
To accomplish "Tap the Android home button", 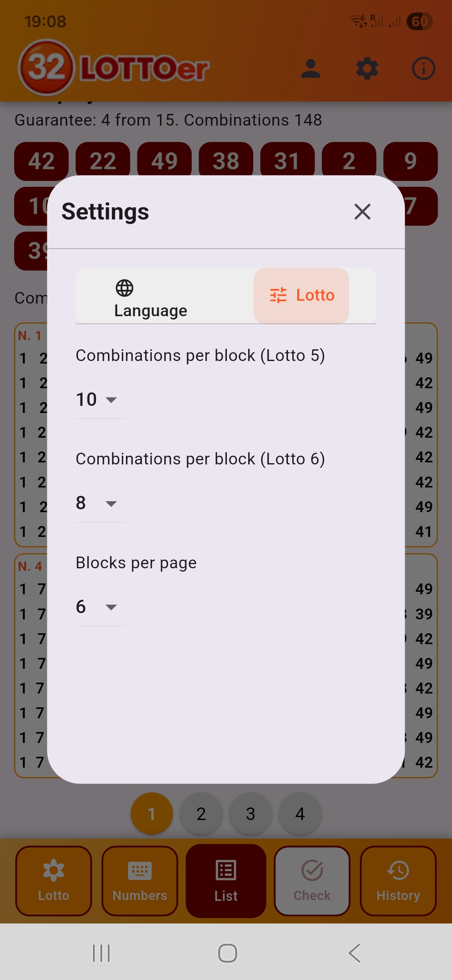I will tap(227, 953).
